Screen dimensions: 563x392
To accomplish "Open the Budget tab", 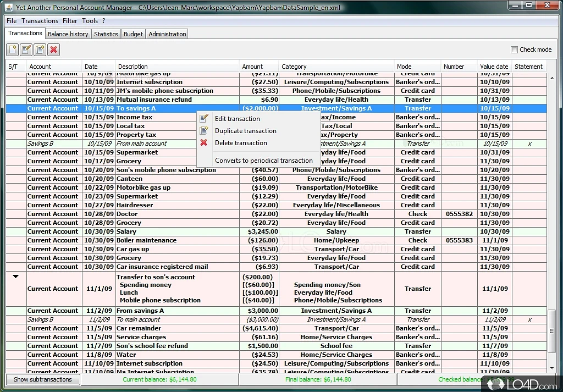I will pyautogui.click(x=133, y=34).
